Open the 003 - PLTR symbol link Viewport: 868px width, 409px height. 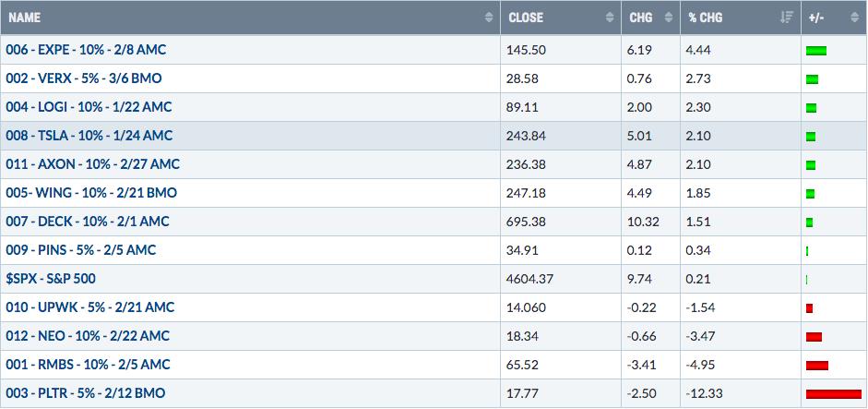point(85,393)
